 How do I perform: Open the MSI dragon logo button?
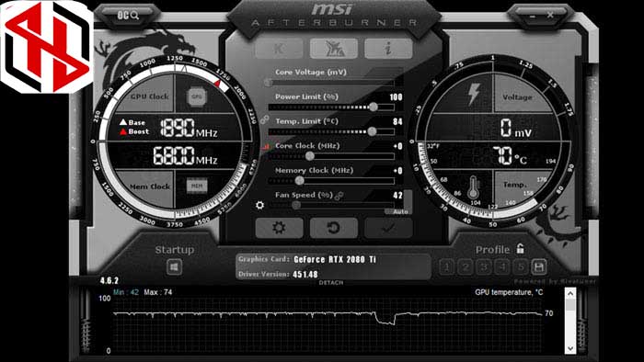click(x=334, y=50)
